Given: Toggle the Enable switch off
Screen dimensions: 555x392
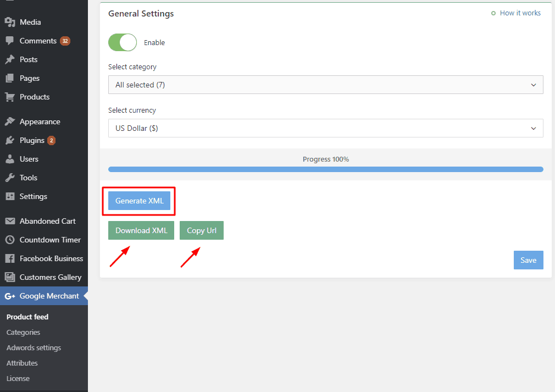Looking at the screenshot, I should tap(122, 42).
